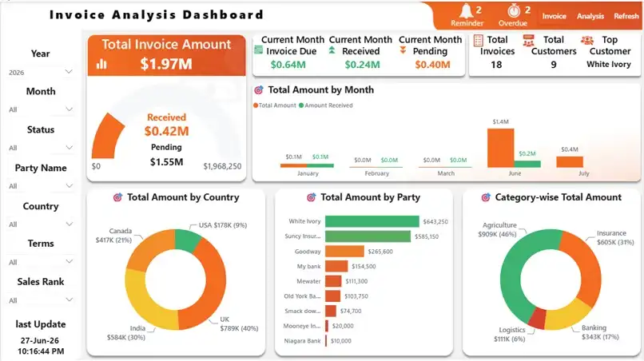Viewport: 644px width, 361px height.
Task: Select the Suncy Insurance bar
Action: click(x=368, y=236)
